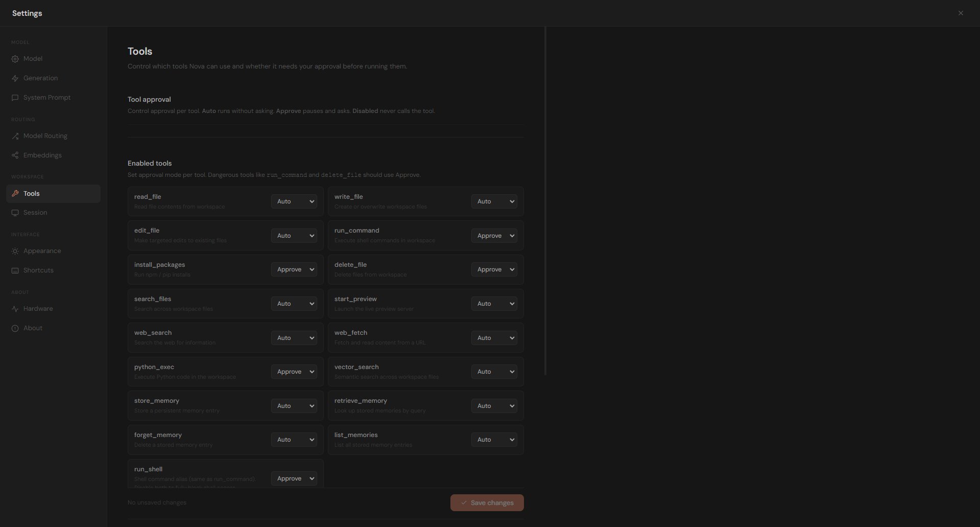Click the 'vector_search' tool name
Screen dimensions: 980x527
[356, 367]
